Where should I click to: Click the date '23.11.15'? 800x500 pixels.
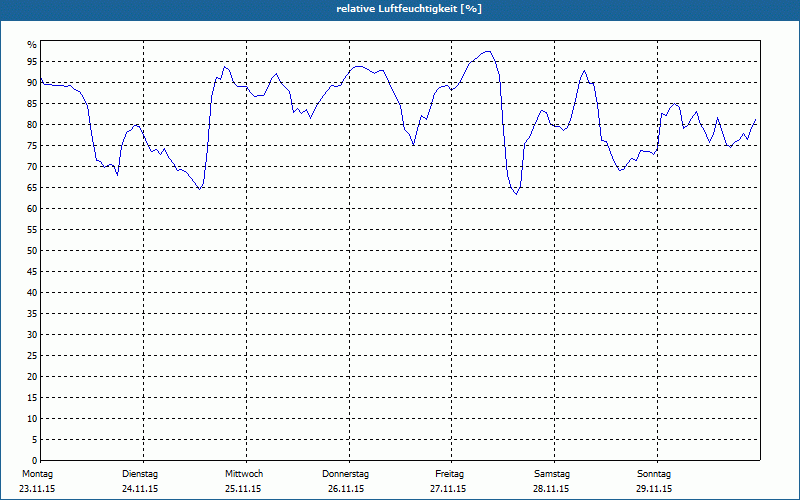[x=37, y=489]
